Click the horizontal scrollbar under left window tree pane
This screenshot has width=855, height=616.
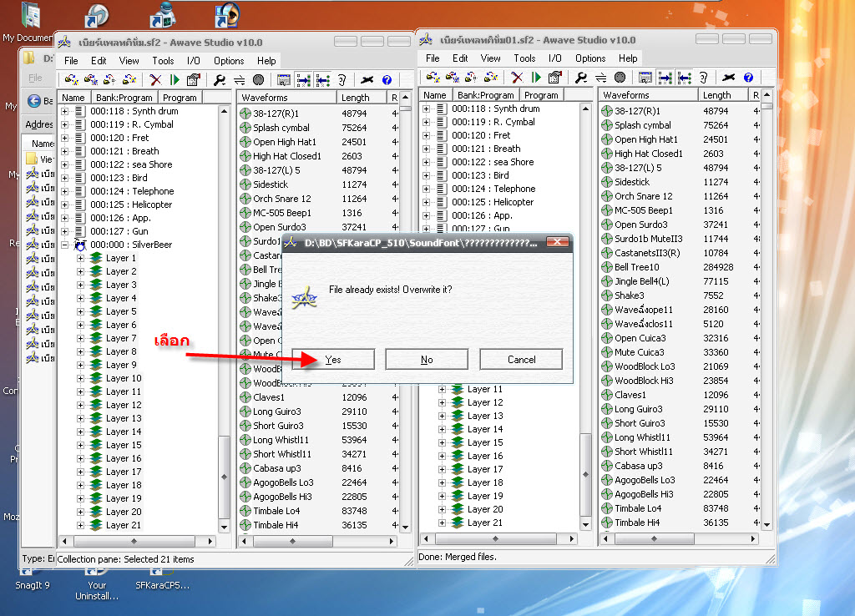(138, 542)
